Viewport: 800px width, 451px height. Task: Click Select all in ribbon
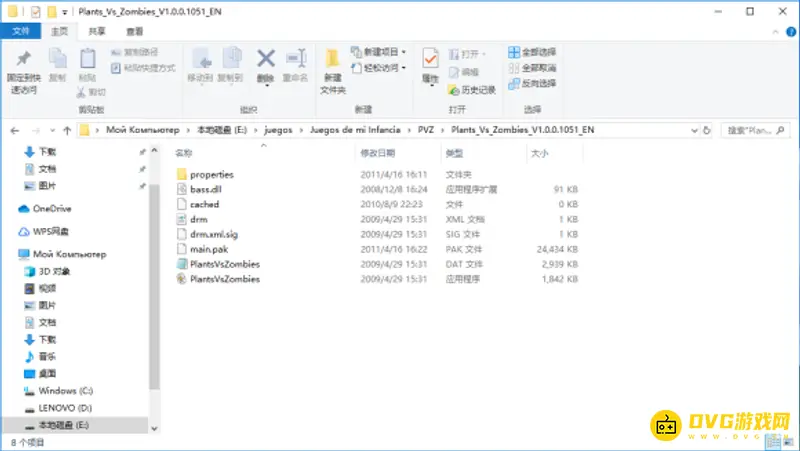[532, 52]
